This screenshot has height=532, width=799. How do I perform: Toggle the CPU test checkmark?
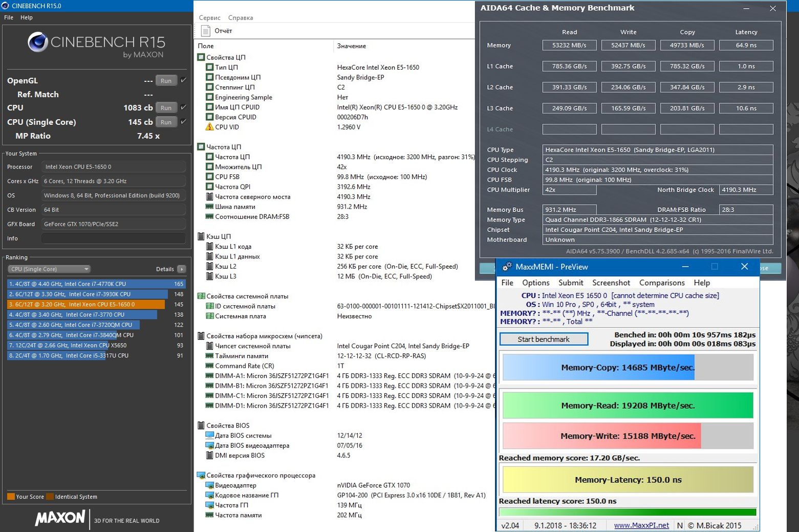pyautogui.click(x=183, y=107)
